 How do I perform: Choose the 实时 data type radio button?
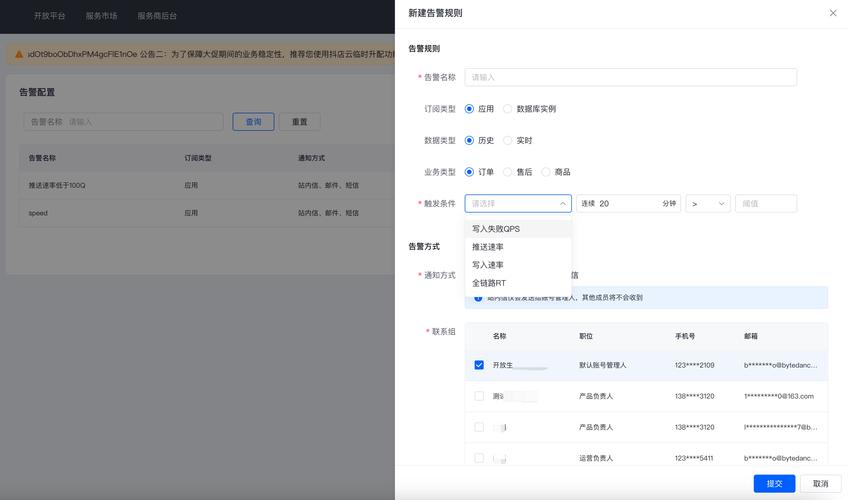(508, 141)
